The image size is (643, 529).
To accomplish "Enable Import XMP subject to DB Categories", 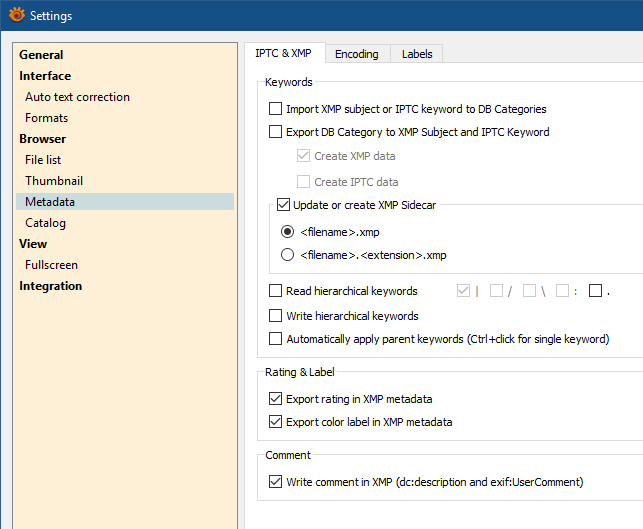I will tap(276, 109).
